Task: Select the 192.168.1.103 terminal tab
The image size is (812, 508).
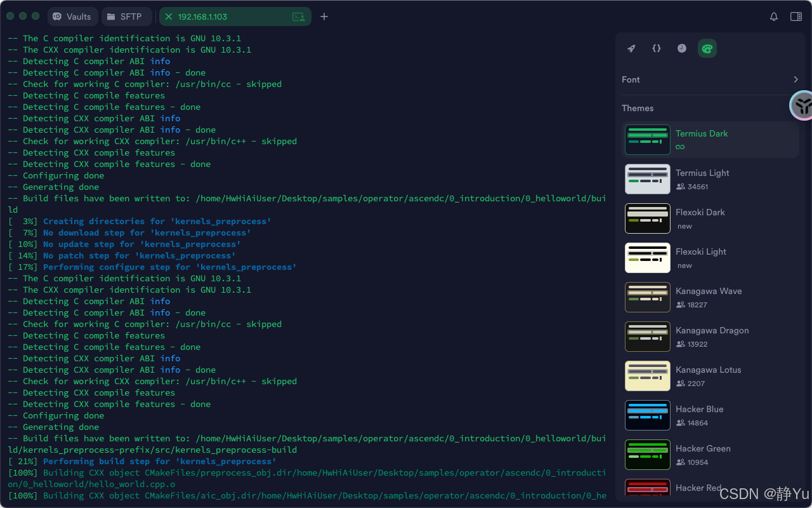Action: [x=235, y=17]
